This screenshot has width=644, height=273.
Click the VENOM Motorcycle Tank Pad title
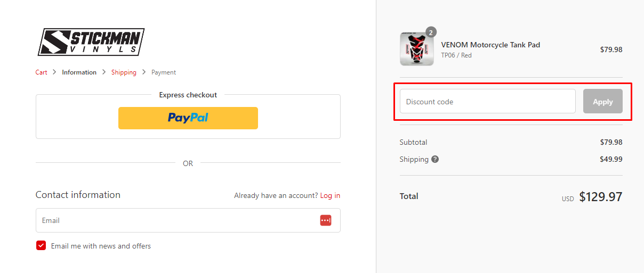click(490, 45)
